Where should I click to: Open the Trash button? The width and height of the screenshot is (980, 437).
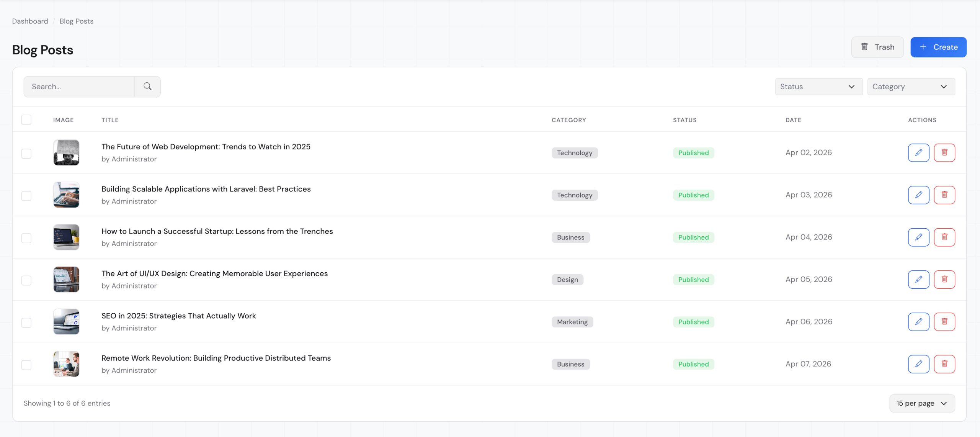point(877,47)
